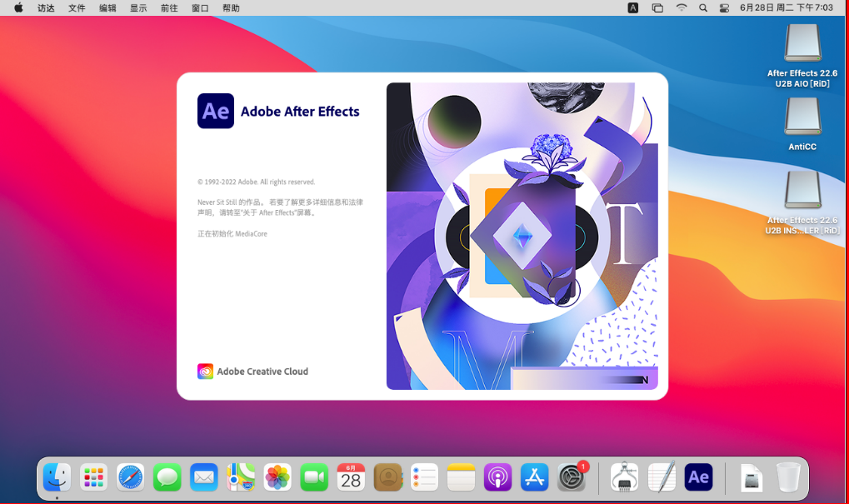Open the disk image document in Dock

click(x=752, y=478)
